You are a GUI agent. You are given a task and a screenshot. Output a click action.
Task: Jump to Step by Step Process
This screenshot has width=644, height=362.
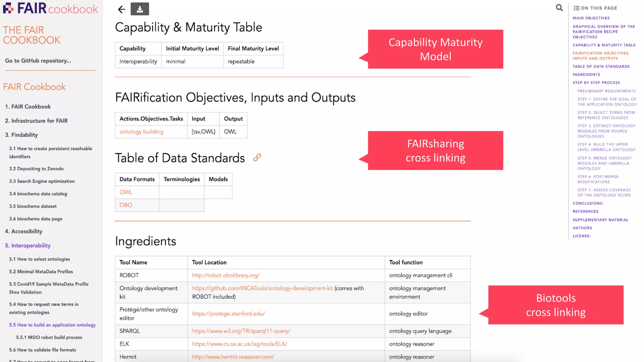point(596,83)
